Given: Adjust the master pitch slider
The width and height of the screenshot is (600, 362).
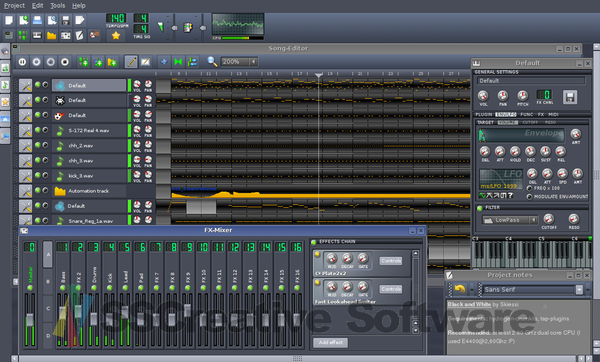Looking at the screenshot, I should pyautogui.click(x=203, y=28).
